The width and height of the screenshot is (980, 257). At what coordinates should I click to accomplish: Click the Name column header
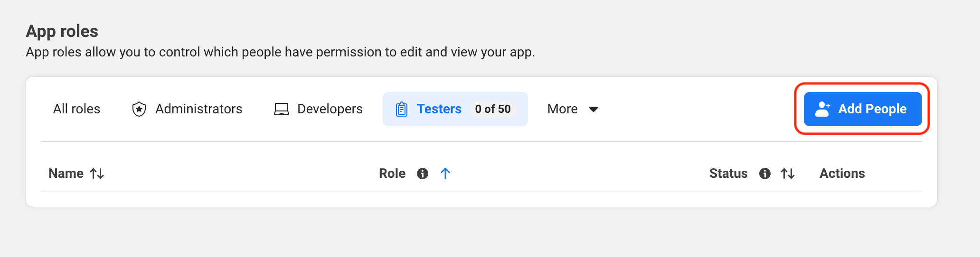click(x=66, y=174)
